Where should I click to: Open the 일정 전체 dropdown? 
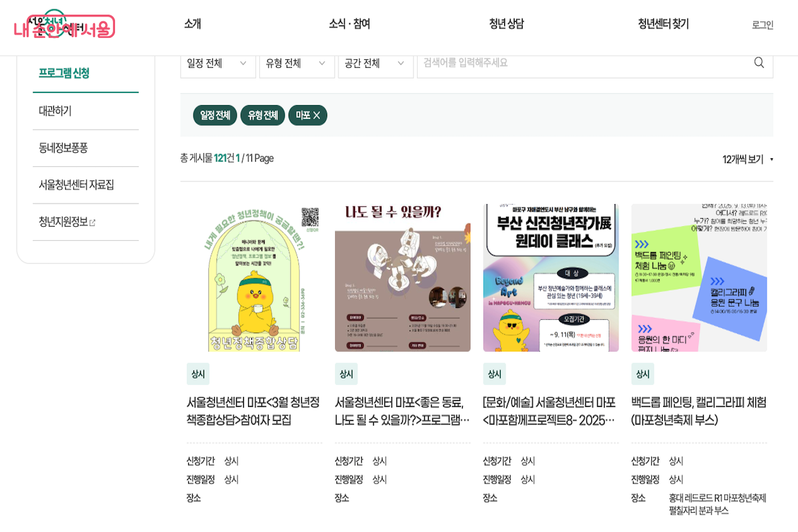[217, 63]
